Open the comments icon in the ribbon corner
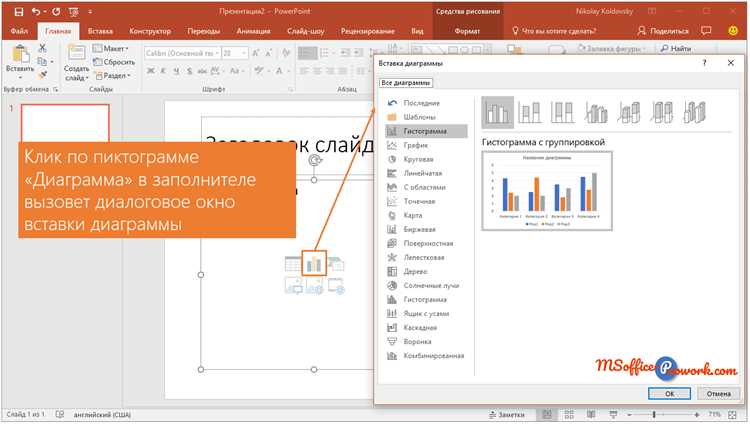The image size is (750, 424). pyautogui.click(x=706, y=31)
